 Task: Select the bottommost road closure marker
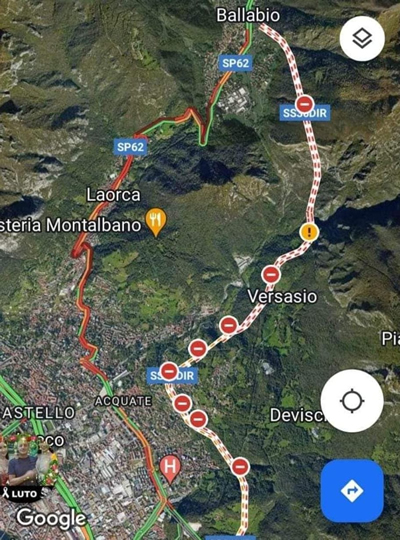click(x=240, y=467)
